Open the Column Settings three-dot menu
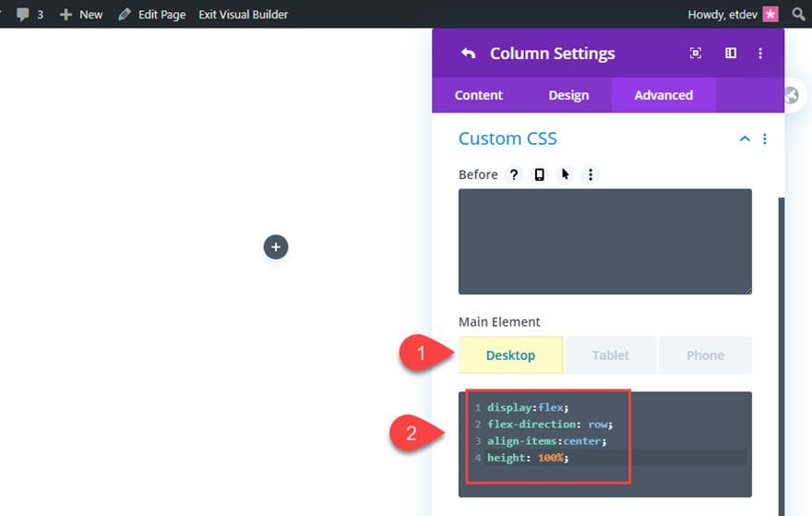The image size is (812, 516). click(x=760, y=54)
